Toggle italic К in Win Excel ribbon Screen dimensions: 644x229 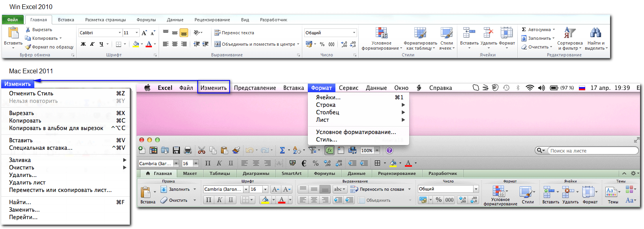(x=92, y=44)
